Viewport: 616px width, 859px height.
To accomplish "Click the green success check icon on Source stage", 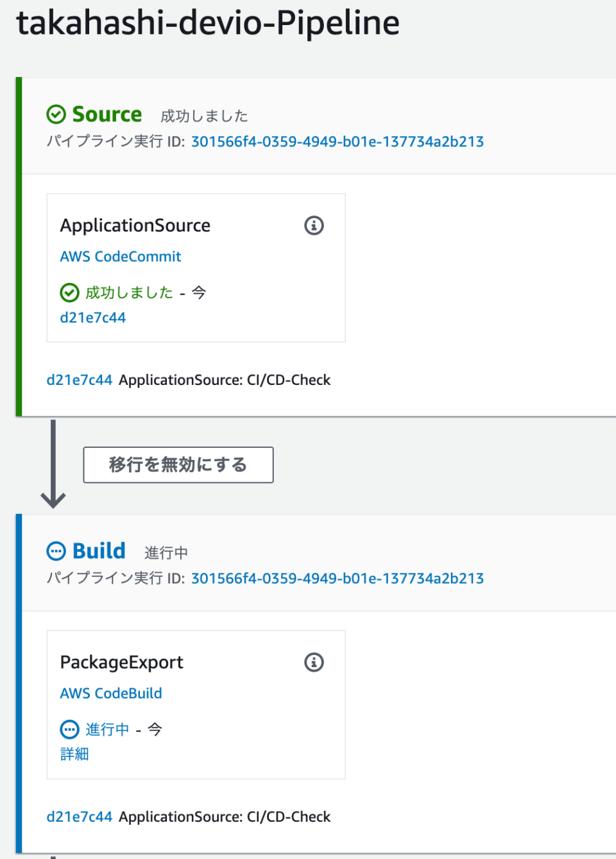I will click(56, 114).
